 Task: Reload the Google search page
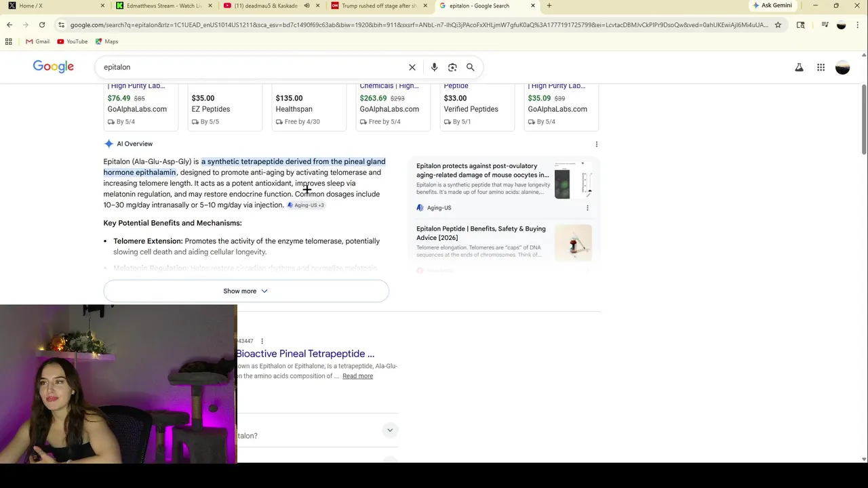42,25
